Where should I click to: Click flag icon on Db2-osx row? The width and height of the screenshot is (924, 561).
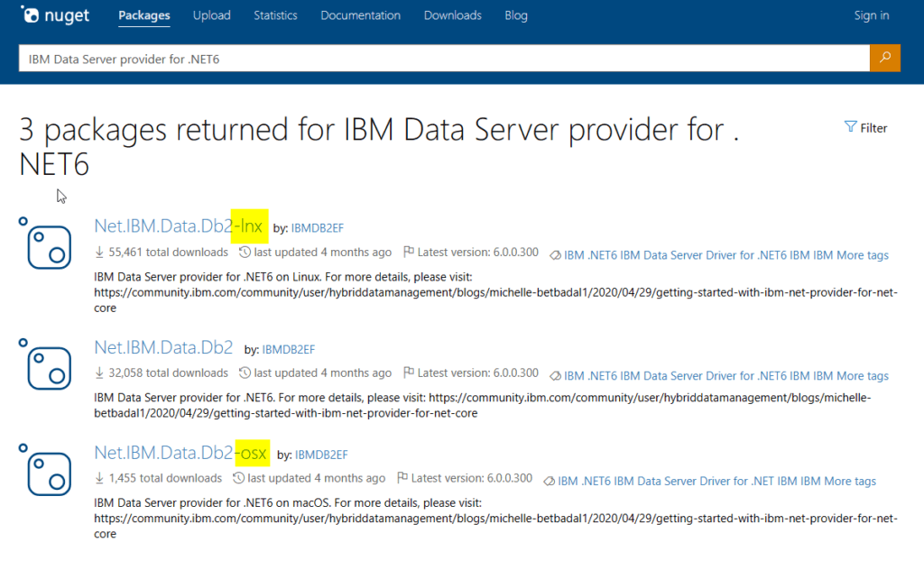[402, 477]
